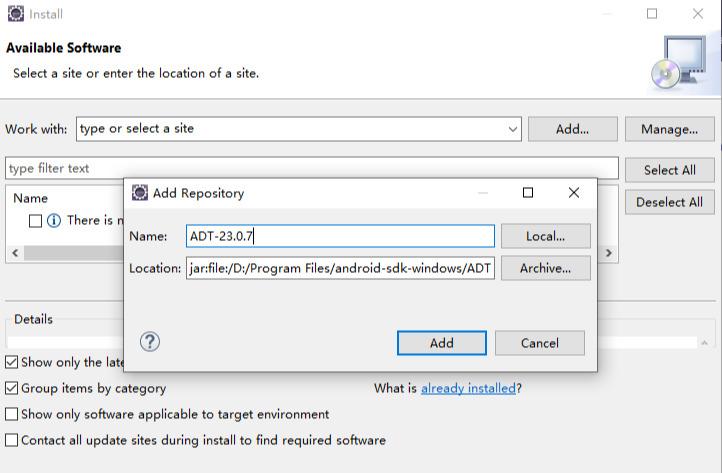Viewport: 722px width, 473px height.
Task: Open the Work with site dropdown arrow
Action: click(x=512, y=129)
